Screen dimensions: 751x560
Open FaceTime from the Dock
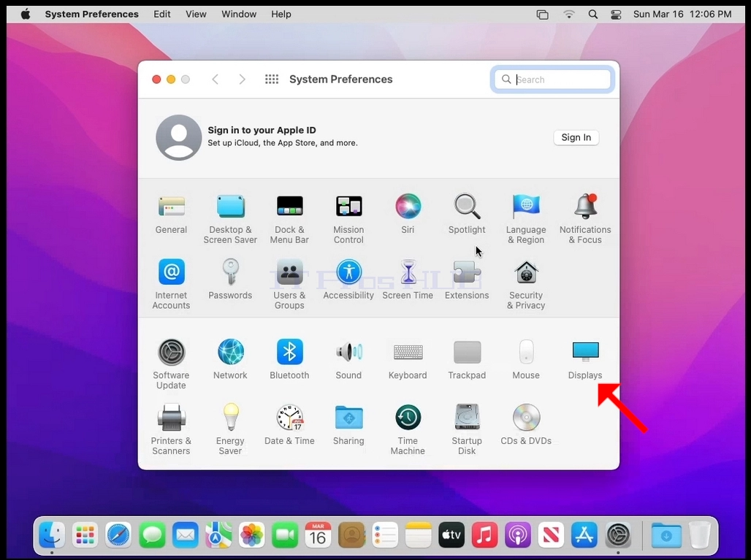[285, 534]
